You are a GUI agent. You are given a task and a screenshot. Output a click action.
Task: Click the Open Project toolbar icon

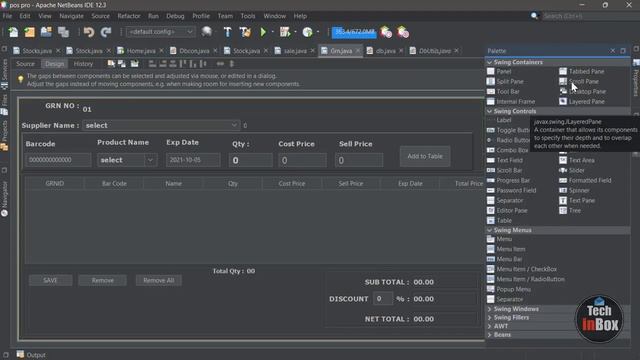[46, 32]
